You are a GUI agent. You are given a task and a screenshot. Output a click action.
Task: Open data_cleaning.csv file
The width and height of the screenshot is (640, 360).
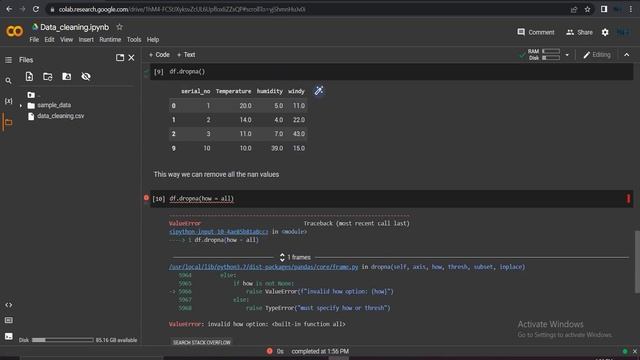coord(60,116)
